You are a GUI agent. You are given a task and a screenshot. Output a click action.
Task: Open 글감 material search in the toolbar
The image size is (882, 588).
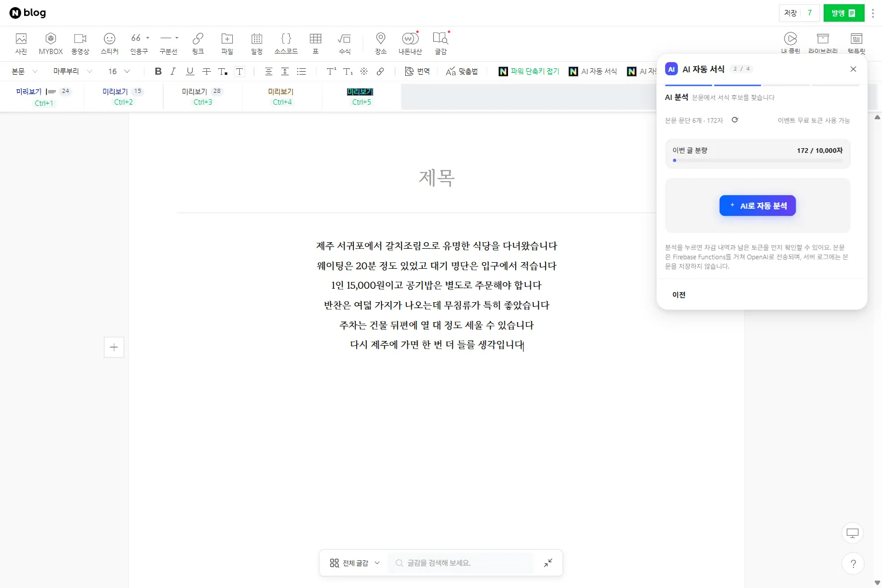click(x=440, y=44)
